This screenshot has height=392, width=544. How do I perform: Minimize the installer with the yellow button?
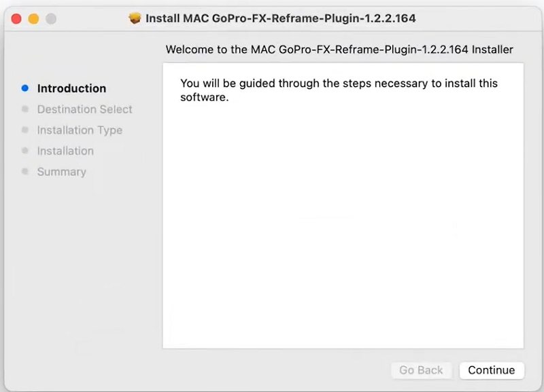[x=33, y=19]
